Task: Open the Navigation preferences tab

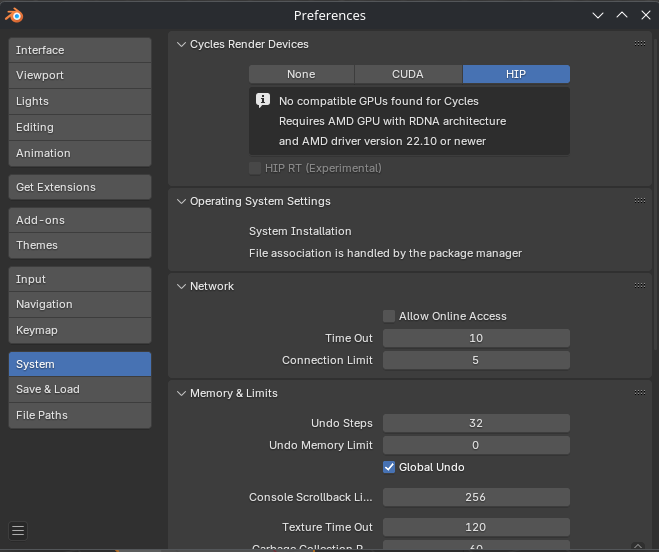Action: point(80,304)
